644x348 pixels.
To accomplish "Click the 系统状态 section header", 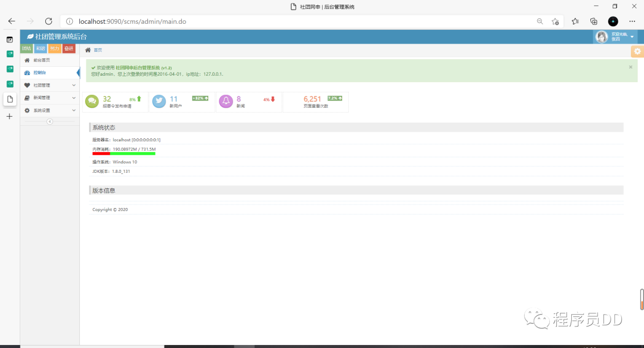I will [x=357, y=127].
